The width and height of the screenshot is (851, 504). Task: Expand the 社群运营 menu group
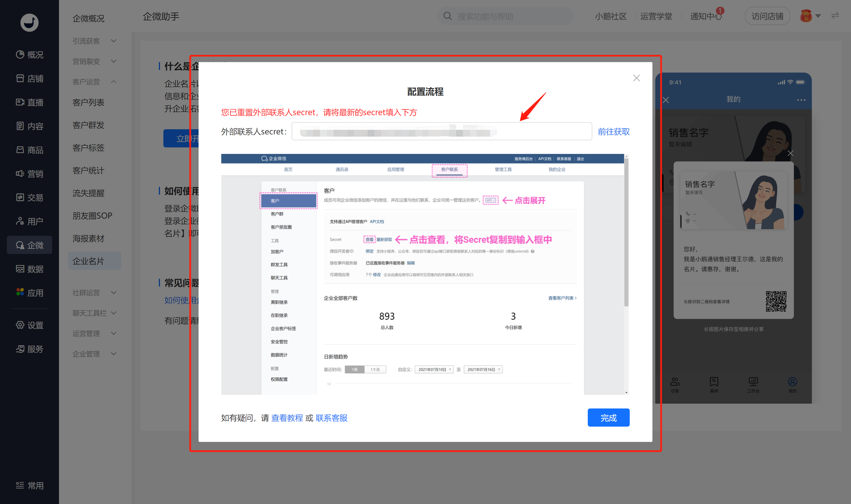tap(95, 293)
